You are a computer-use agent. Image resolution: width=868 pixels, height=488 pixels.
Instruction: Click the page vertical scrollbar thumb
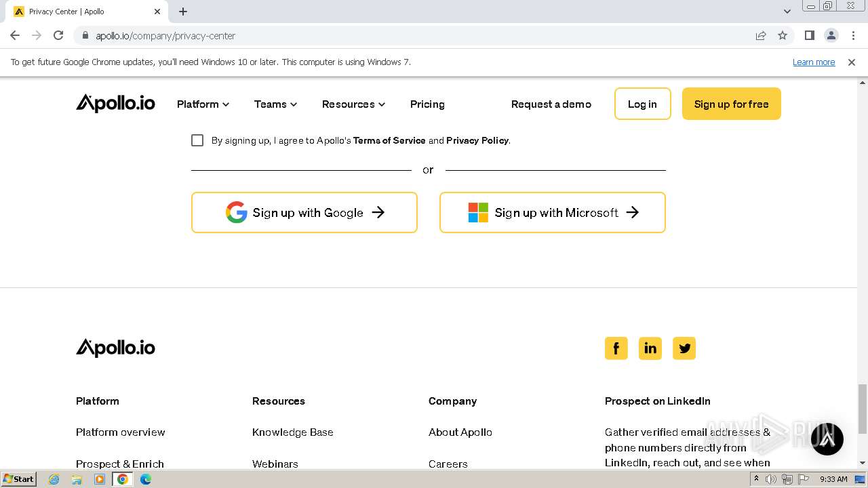click(863, 409)
